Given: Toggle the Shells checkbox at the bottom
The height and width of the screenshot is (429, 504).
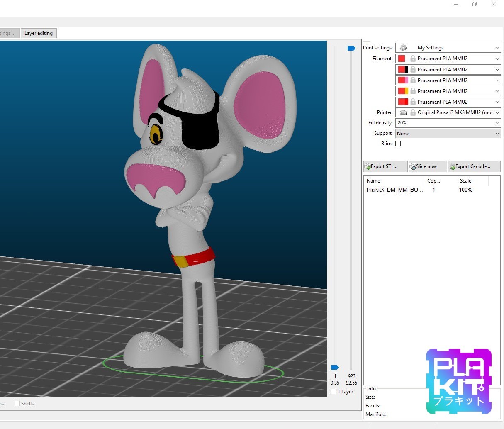Looking at the screenshot, I should (x=17, y=403).
